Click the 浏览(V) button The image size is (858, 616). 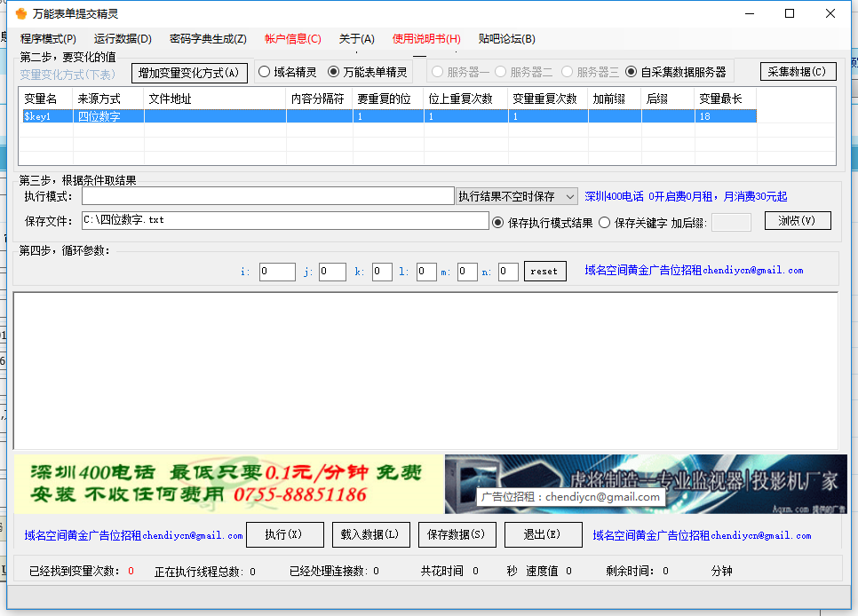(x=797, y=221)
